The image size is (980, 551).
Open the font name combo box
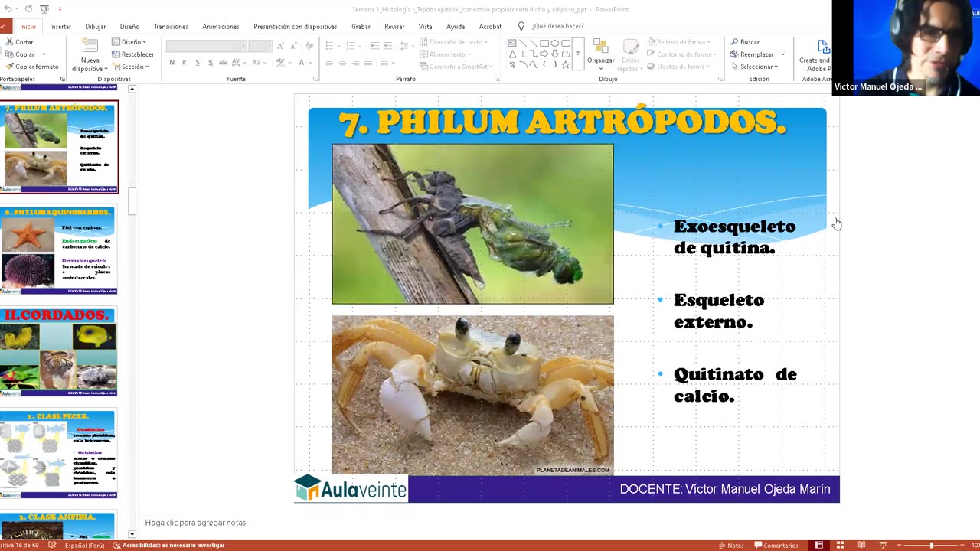pos(205,46)
